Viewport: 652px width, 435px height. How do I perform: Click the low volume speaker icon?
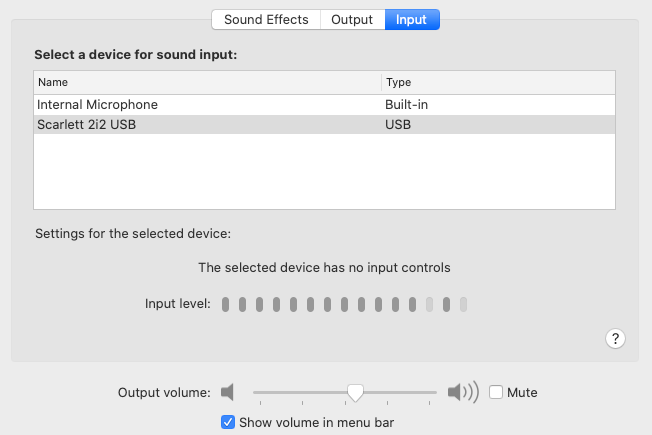coord(228,392)
